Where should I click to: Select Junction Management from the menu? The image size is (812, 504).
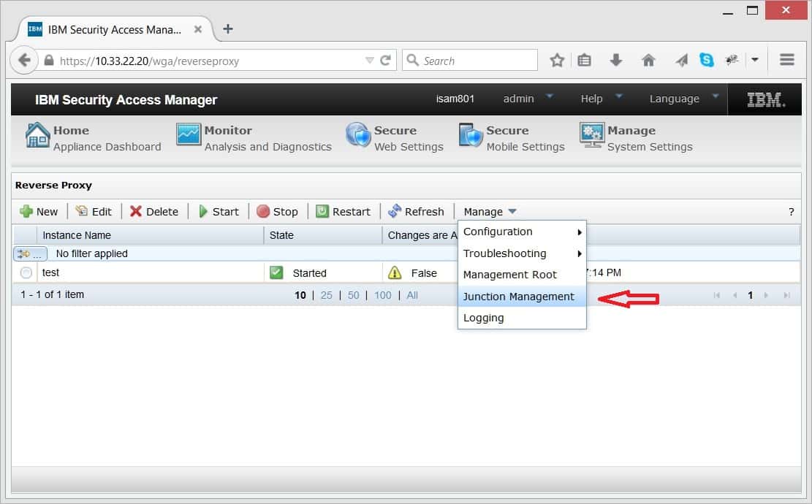point(517,297)
